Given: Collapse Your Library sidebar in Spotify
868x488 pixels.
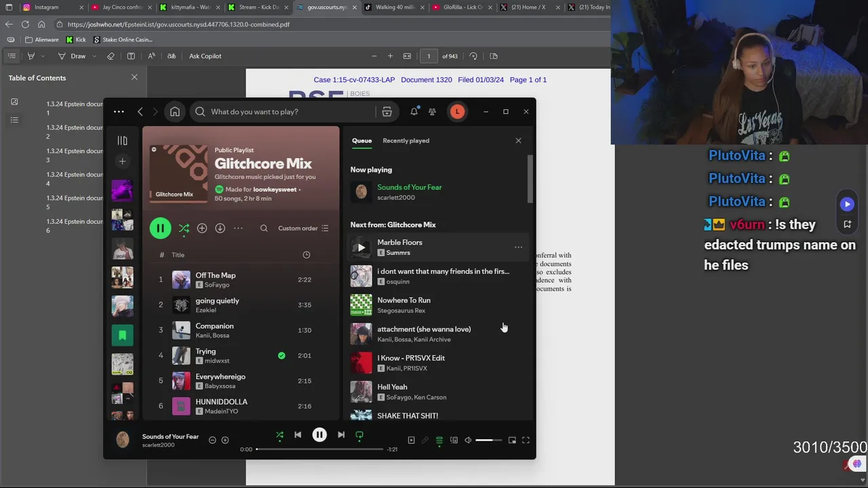Looking at the screenshot, I should (x=122, y=140).
